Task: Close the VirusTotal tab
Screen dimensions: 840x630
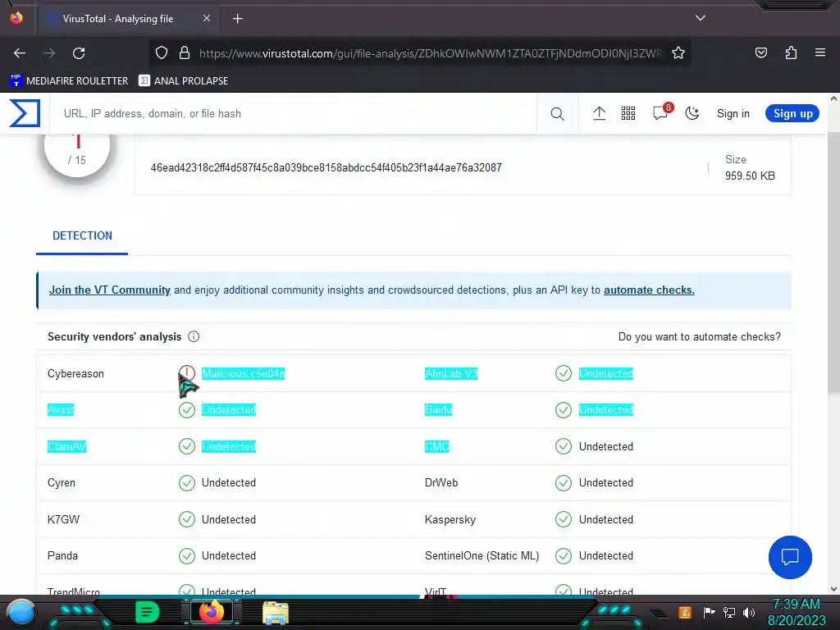Action: 206,18
